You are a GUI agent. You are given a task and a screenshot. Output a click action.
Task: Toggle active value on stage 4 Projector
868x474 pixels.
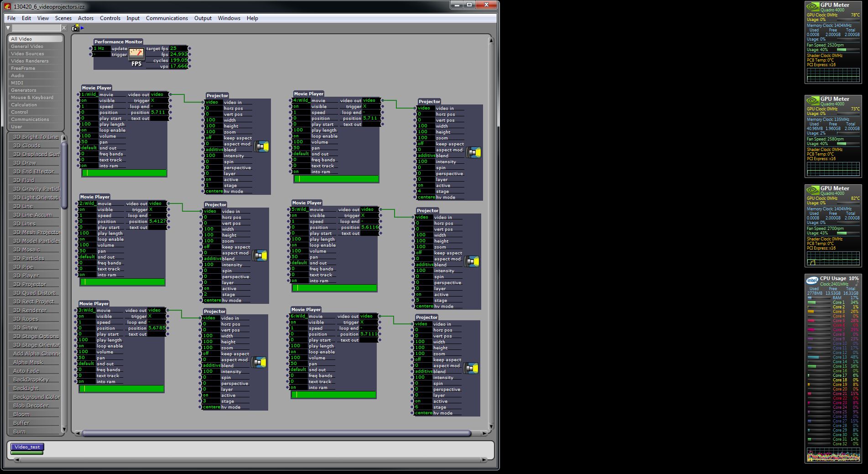tap(425, 185)
